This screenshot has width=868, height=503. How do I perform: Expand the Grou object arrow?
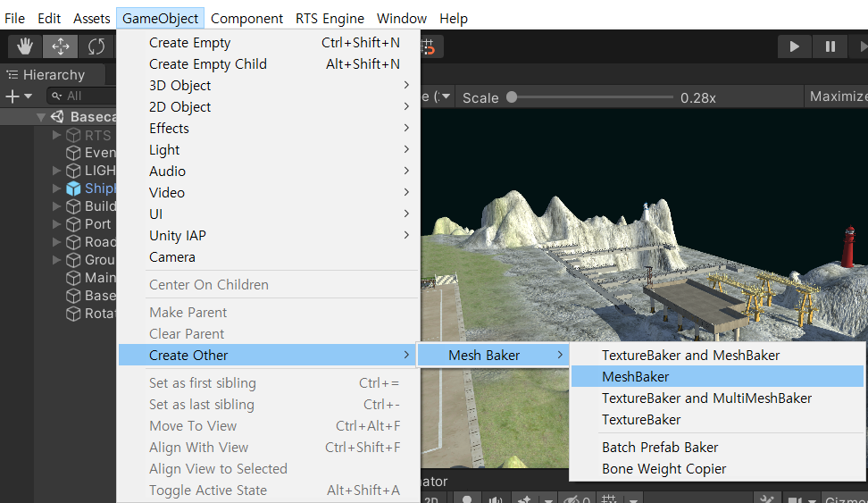coord(56,259)
